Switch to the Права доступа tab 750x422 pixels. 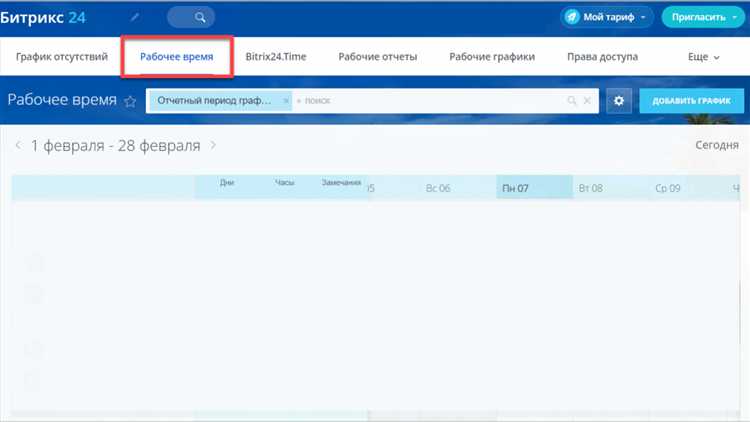(602, 56)
